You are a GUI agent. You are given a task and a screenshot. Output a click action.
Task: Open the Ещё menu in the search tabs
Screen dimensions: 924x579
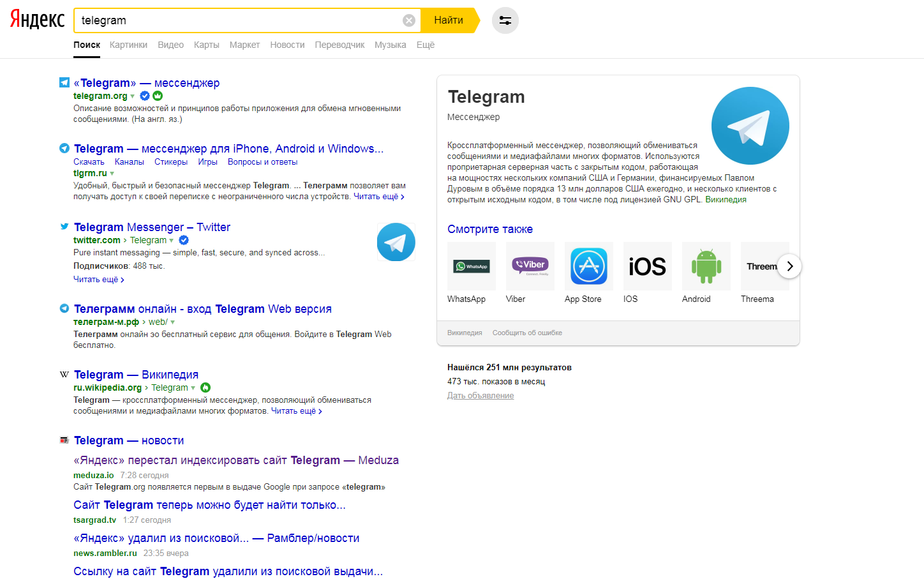pyautogui.click(x=426, y=45)
